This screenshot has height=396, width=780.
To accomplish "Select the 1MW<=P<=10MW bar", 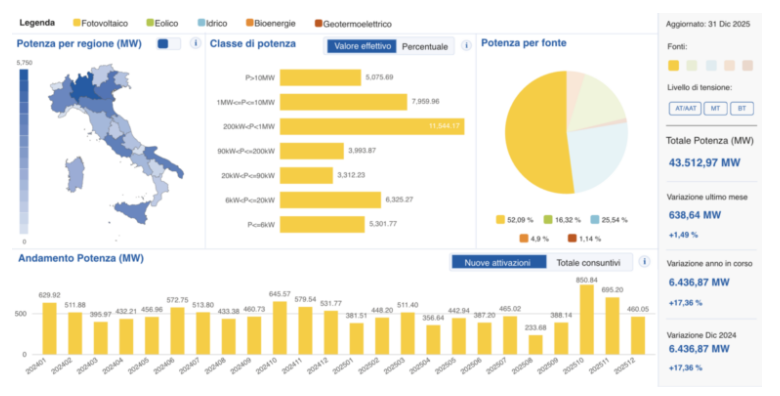I will point(343,102).
